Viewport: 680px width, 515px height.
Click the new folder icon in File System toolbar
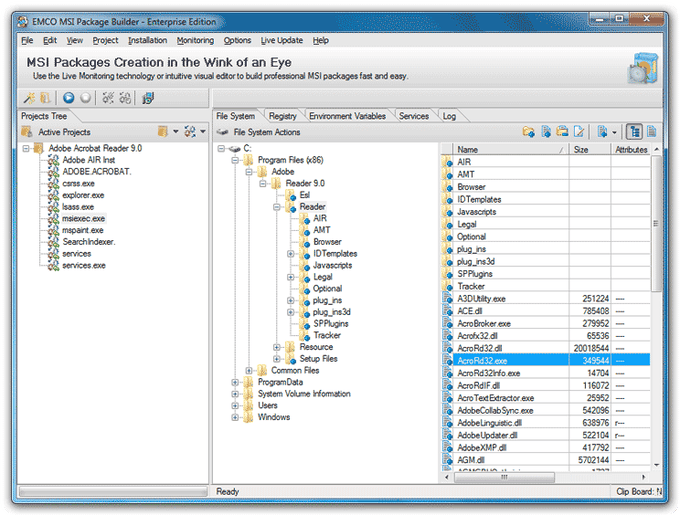click(x=529, y=132)
